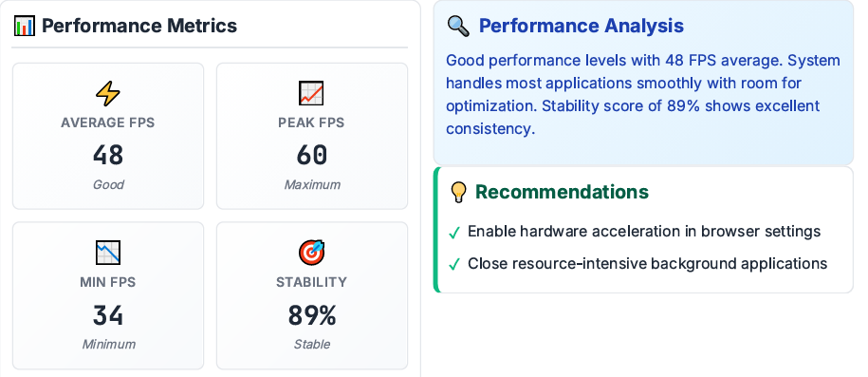The image size is (868, 377).
Task: Click the magnifying glass Performance Analysis icon
Action: [x=458, y=26]
